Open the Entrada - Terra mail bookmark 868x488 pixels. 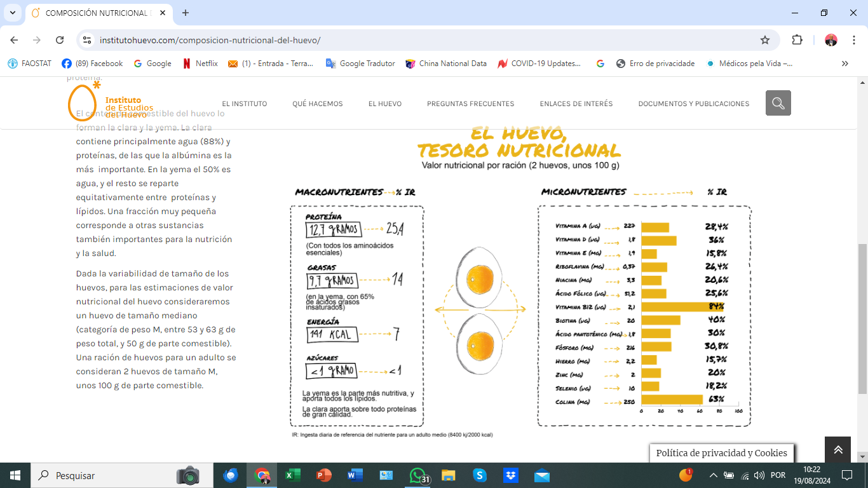click(271, 64)
